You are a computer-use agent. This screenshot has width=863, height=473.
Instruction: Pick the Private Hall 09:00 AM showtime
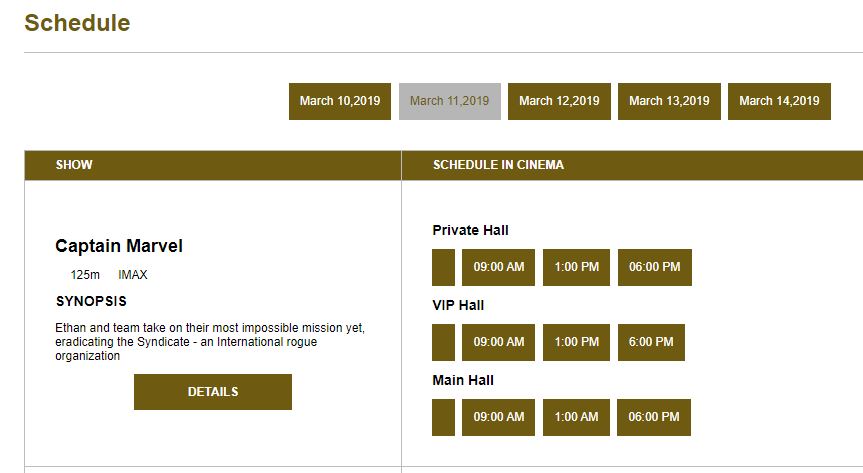(x=498, y=267)
